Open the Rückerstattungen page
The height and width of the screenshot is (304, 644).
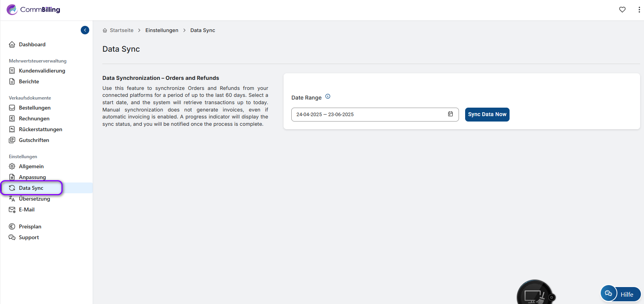click(40, 129)
